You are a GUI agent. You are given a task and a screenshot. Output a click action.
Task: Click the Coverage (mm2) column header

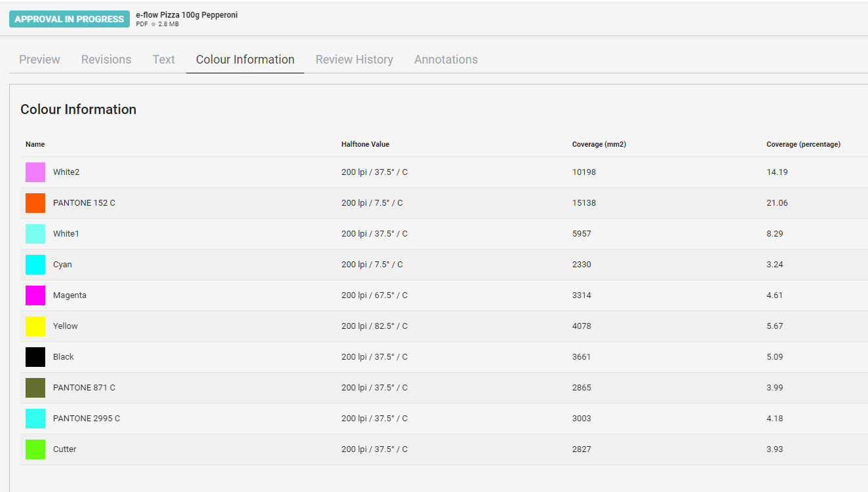tap(599, 144)
